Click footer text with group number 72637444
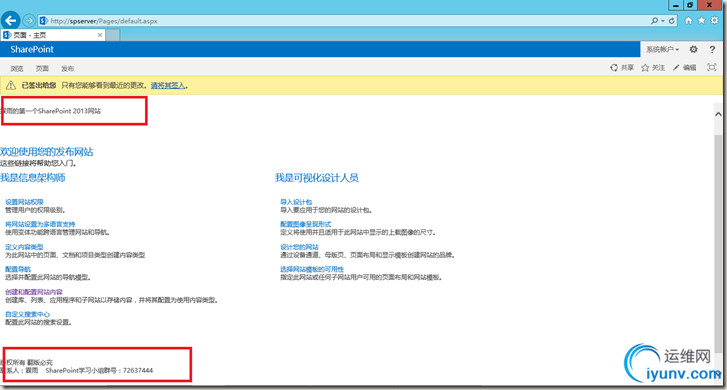 pos(77,371)
